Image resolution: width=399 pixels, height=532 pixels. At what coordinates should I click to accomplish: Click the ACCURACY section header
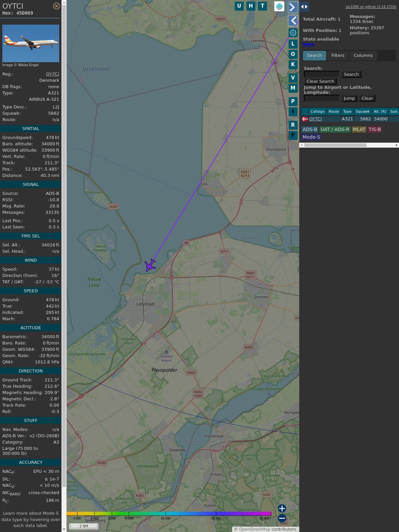(x=31, y=463)
